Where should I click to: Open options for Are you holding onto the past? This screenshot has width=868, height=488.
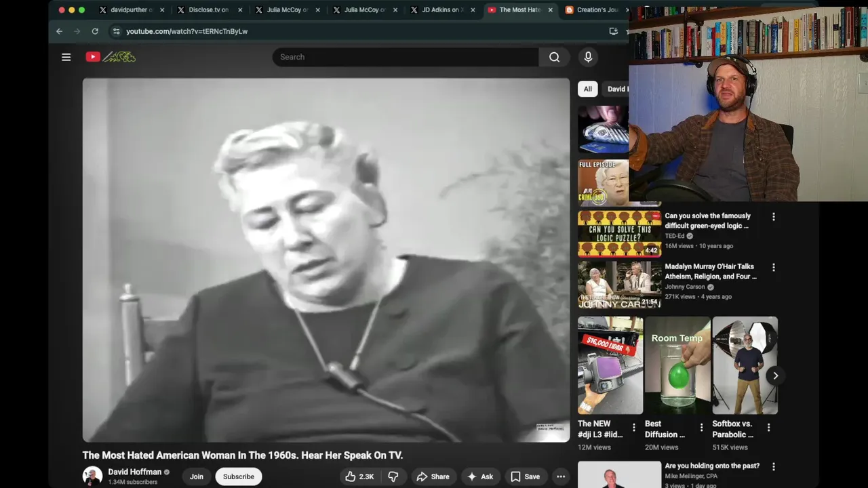[x=774, y=466]
